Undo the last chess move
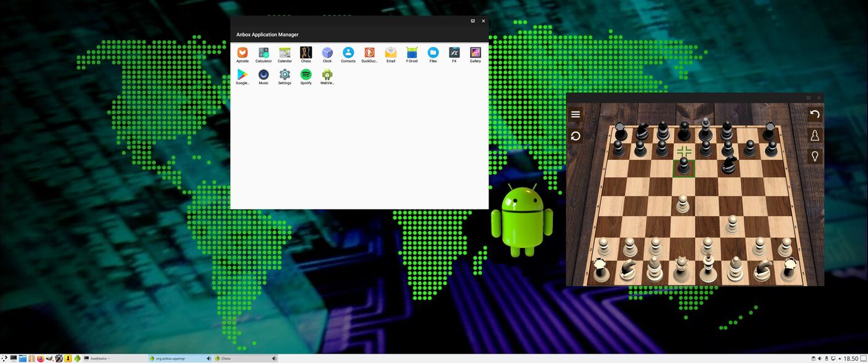This screenshot has width=868, height=363. (x=815, y=115)
